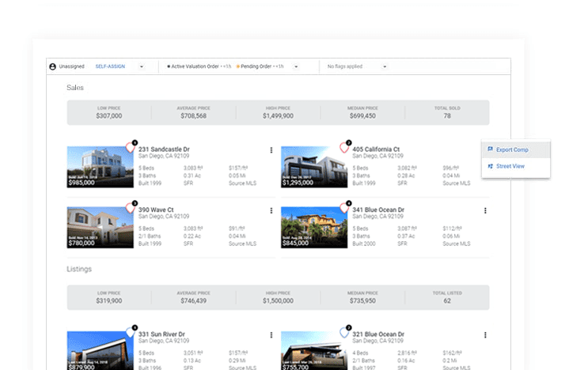The height and width of the screenshot is (370, 588).
Task: Open the 405 California Ct property photo
Action: coord(314,167)
